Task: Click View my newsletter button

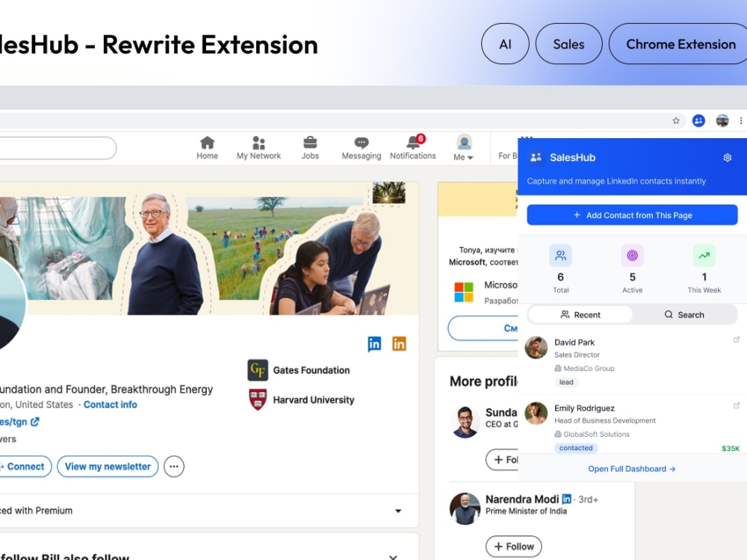Action: 108,467
